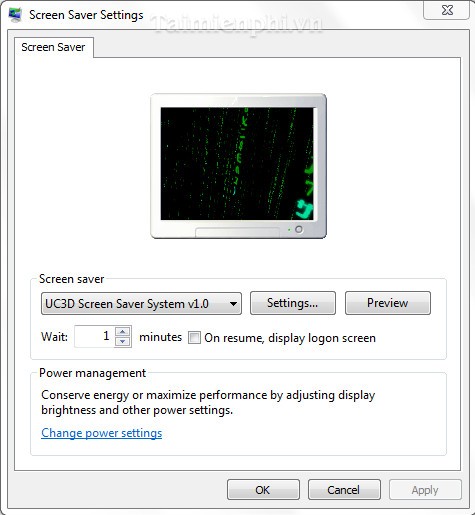Open the screen saver dropdown arrow
Image resolution: width=475 pixels, height=515 pixels.
pyautogui.click(x=234, y=304)
